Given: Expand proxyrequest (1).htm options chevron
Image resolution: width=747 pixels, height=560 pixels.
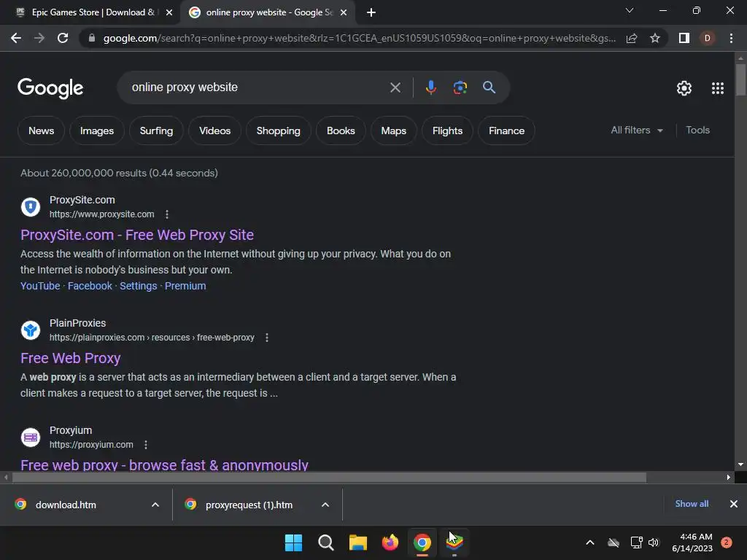Looking at the screenshot, I should 325,505.
